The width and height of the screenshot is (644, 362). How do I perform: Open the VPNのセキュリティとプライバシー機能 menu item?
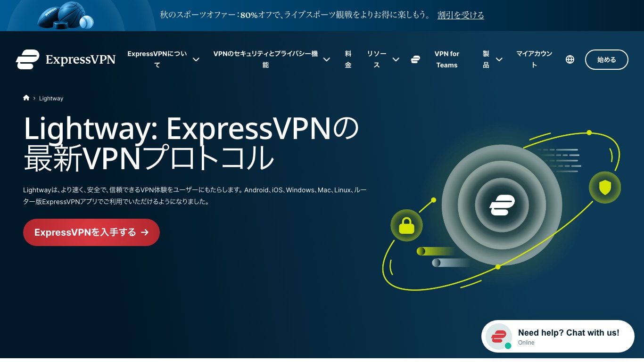(265, 59)
